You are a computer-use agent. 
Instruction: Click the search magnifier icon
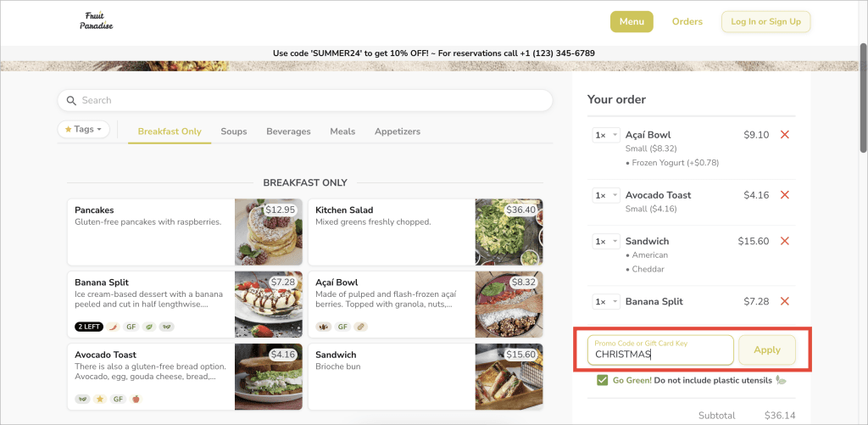coord(71,100)
